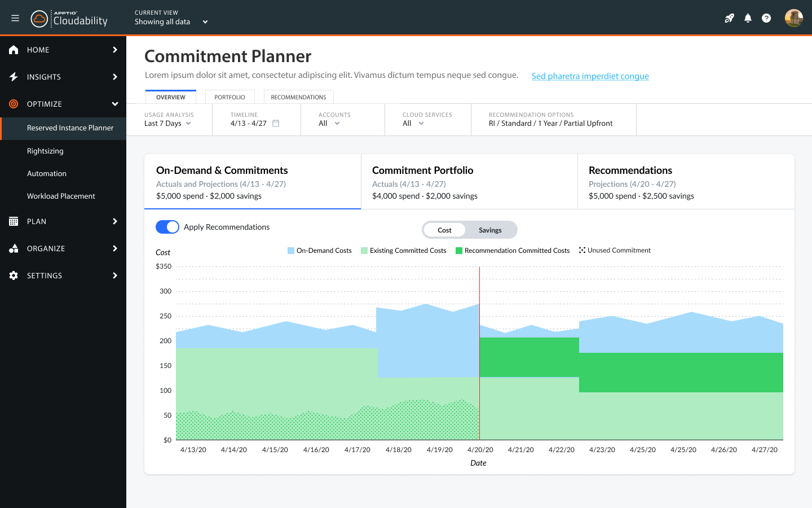Follow the Sed pharetra imperdiet congue link
Viewport: 812px width, 508px height.
[590, 76]
